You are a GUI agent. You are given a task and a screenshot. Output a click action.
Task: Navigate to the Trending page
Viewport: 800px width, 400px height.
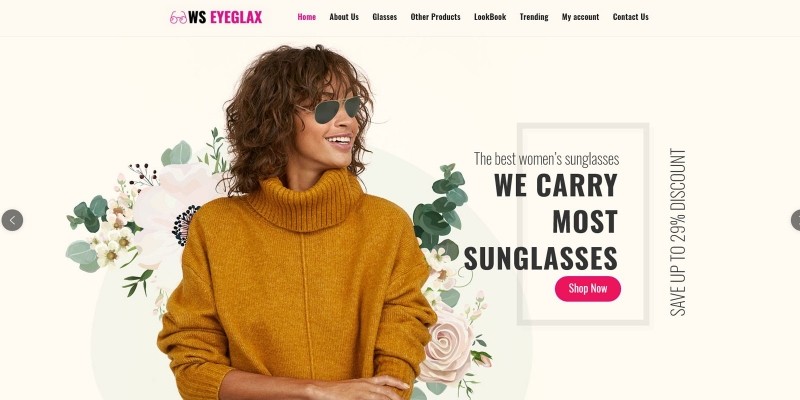pos(534,17)
